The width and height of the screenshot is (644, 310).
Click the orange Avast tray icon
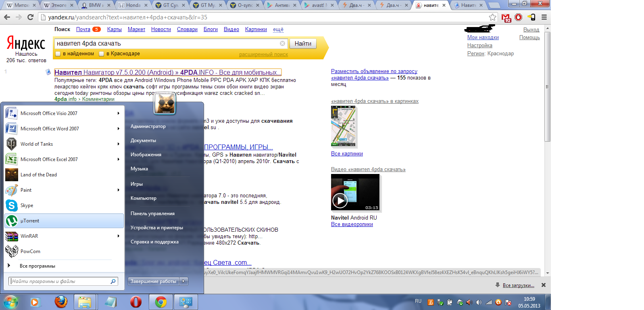[498, 302]
